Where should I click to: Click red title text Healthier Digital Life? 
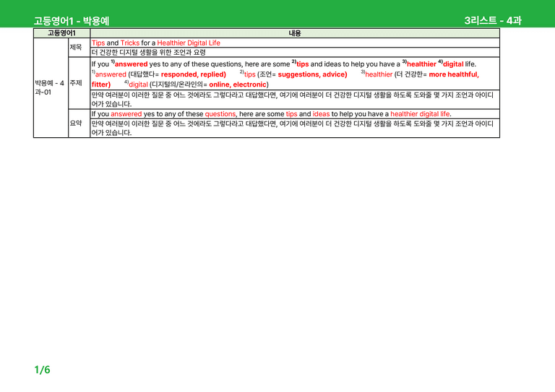tap(189, 43)
